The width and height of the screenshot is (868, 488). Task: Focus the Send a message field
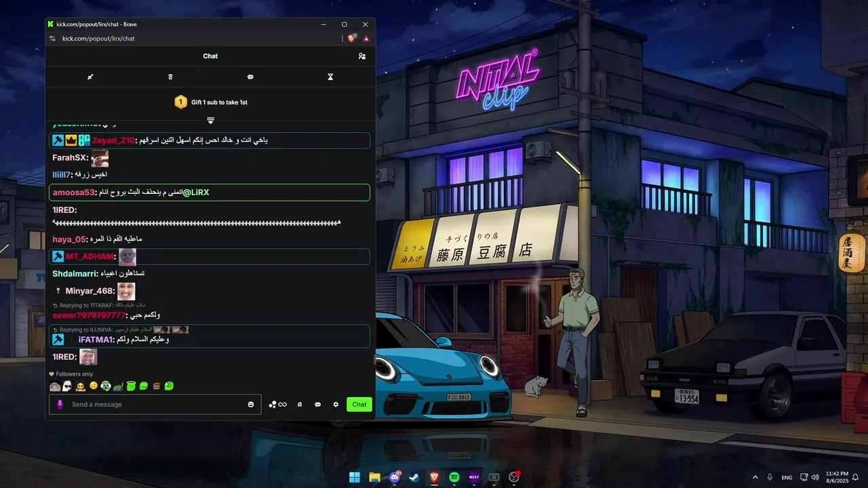(156, 405)
